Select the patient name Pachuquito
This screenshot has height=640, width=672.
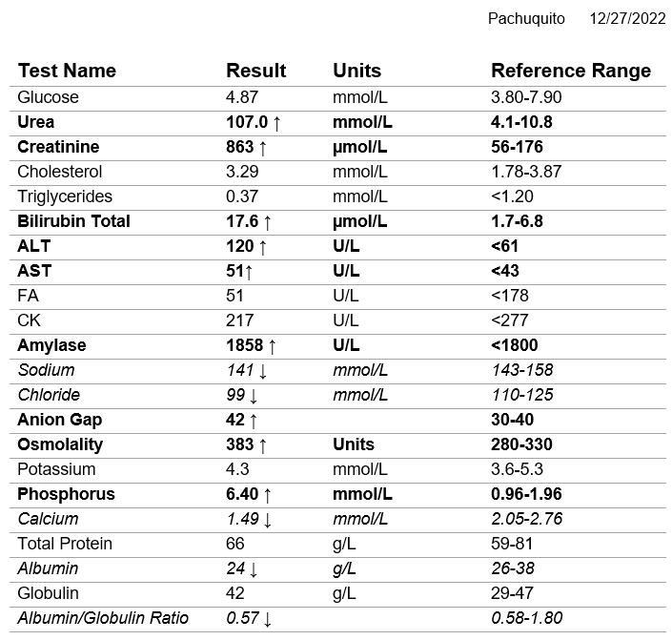[x=526, y=19]
